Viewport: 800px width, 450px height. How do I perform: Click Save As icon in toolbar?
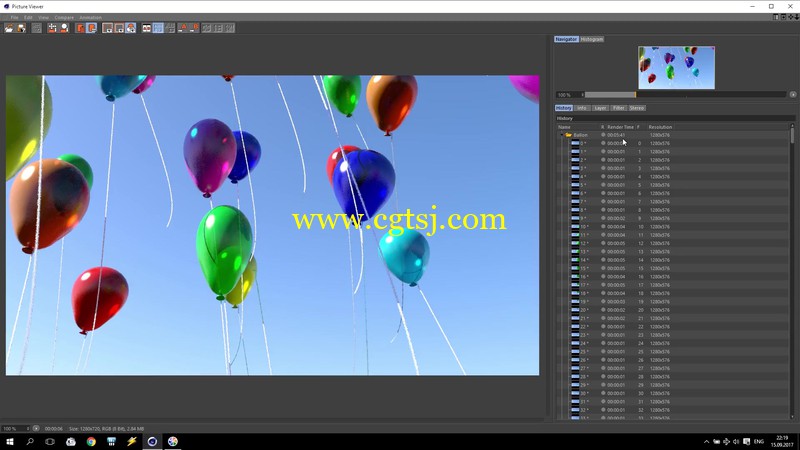[x=21, y=28]
